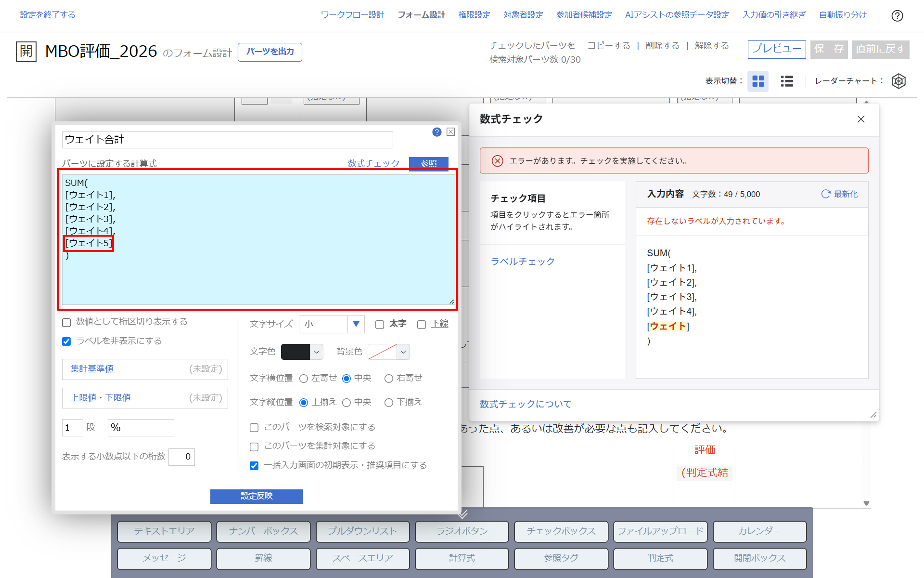
Task: Select 右寄せ horizontal alignment radio
Action: (389, 379)
